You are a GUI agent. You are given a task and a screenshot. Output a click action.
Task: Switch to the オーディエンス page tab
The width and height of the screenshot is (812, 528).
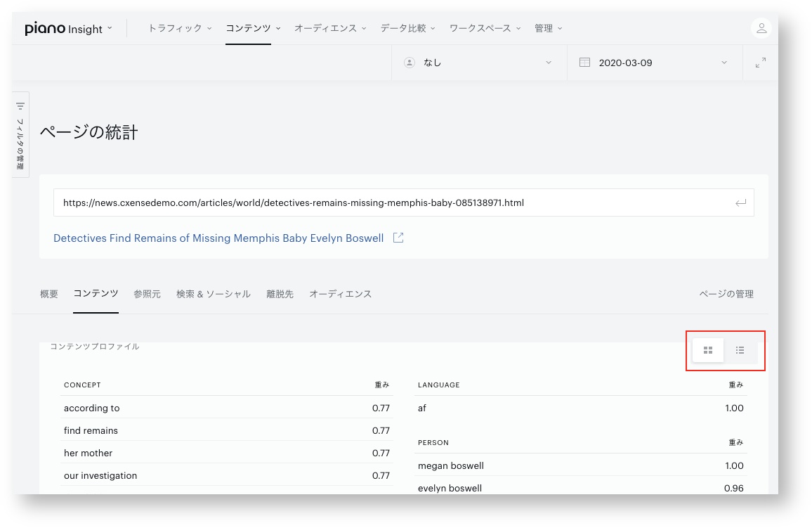340,294
